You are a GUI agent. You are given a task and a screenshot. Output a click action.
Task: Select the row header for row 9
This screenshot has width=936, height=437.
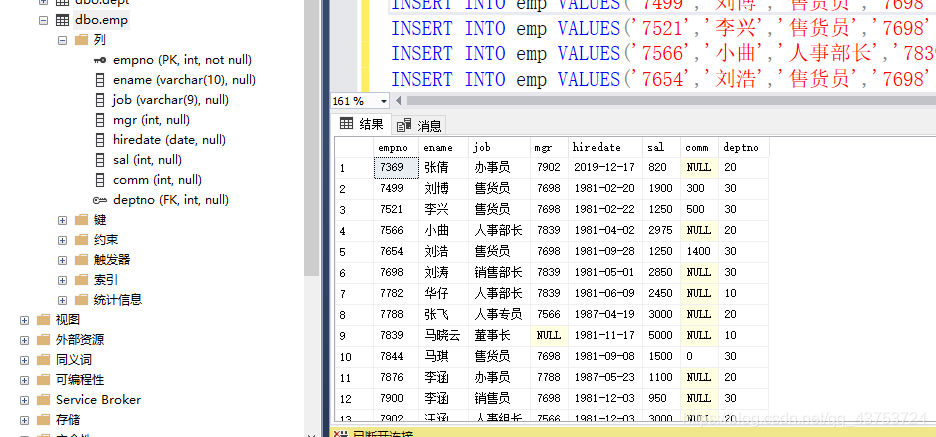point(353,336)
